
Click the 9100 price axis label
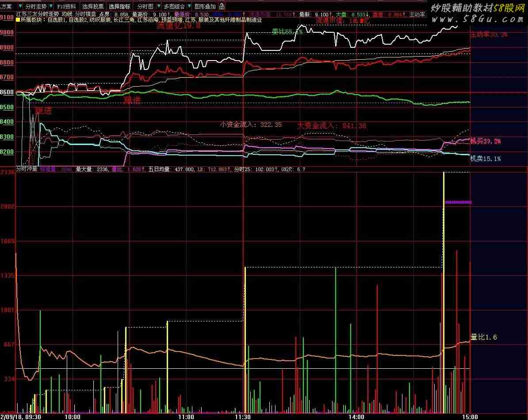(x=7, y=17)
